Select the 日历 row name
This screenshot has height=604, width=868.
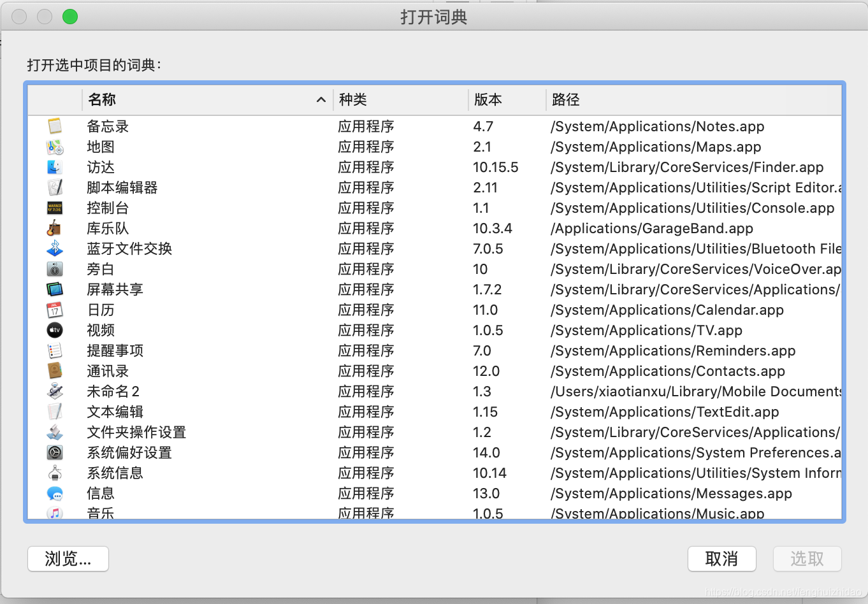(x=101, y=310)
